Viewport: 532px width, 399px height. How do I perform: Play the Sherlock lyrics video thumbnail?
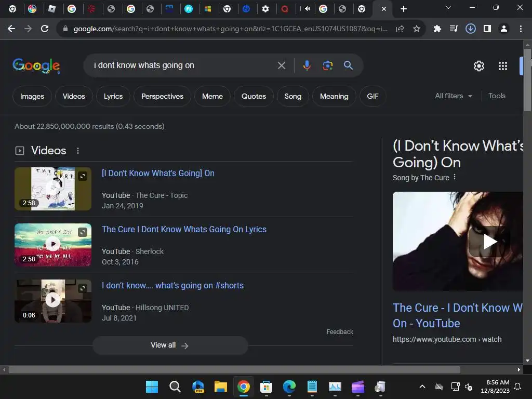[x=53, y=245]
